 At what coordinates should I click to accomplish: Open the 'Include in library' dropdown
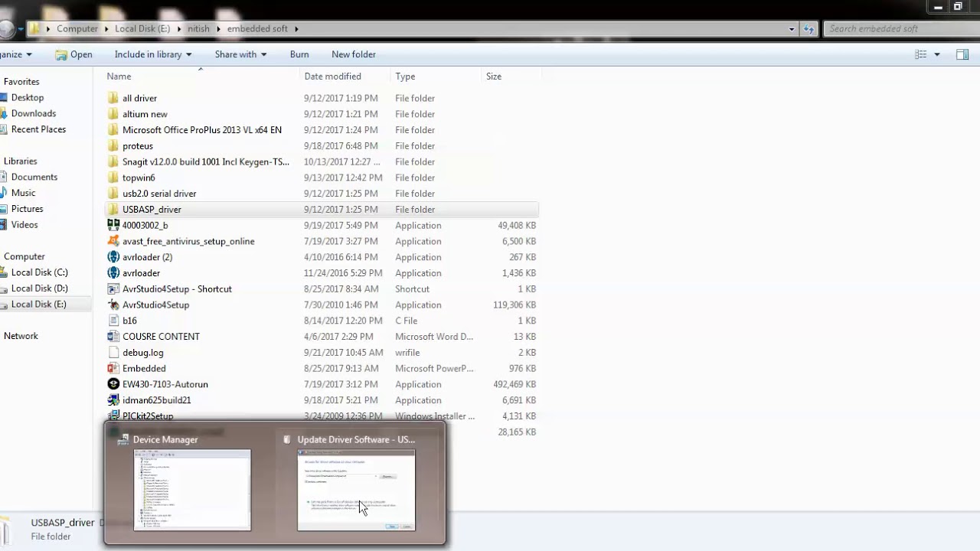click(153, 54)
